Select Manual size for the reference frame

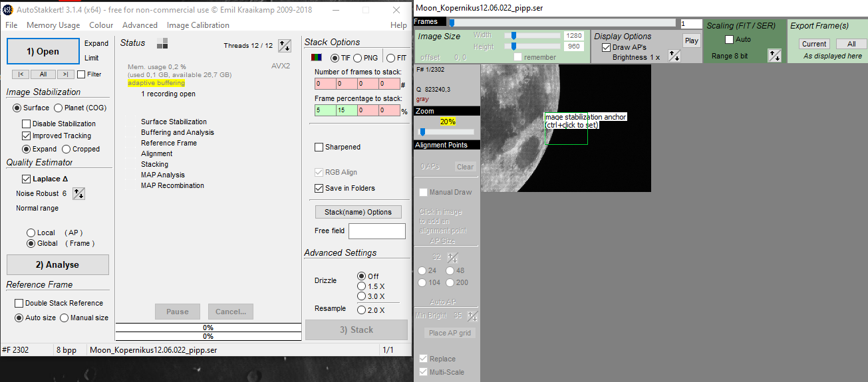[64, 318]
